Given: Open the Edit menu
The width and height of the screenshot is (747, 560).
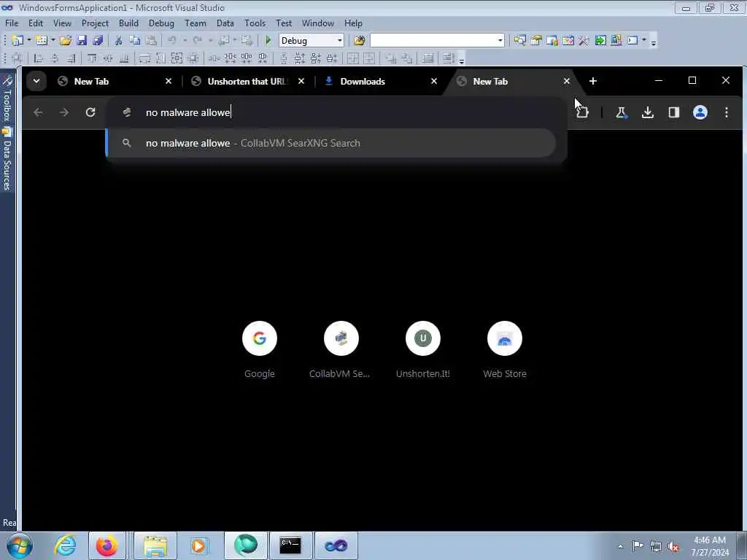Looking at the screenshot, I should coord(36,23).
